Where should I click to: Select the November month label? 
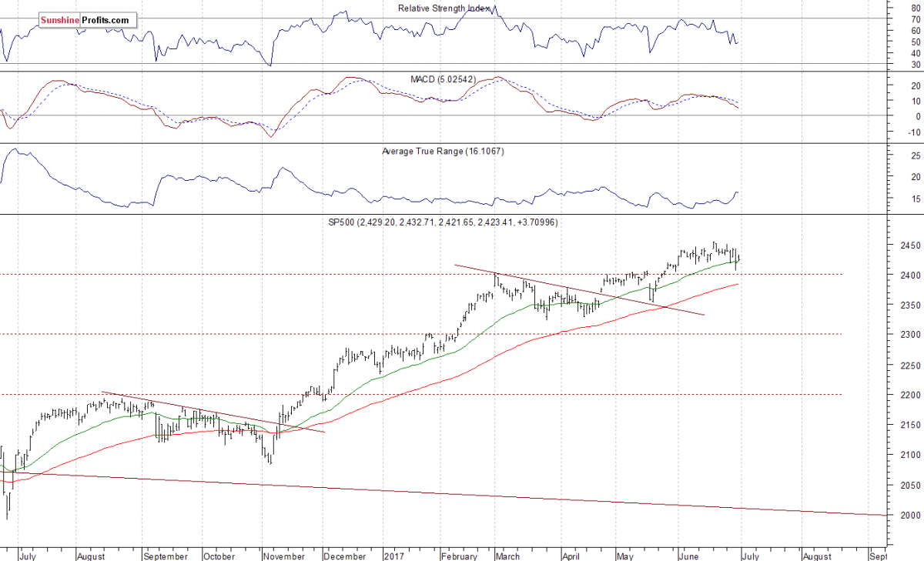coord(282,555)
